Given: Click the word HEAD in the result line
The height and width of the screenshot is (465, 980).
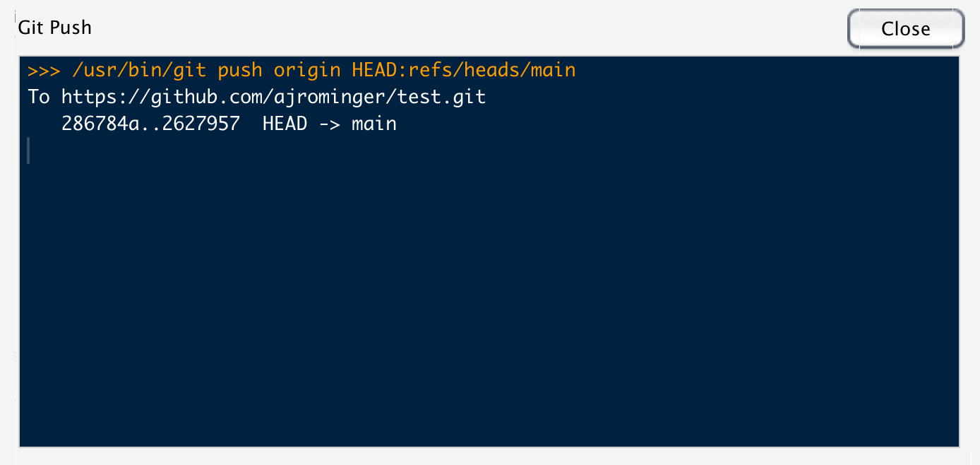Looking at the screenshot, I should tap(285, 124).
